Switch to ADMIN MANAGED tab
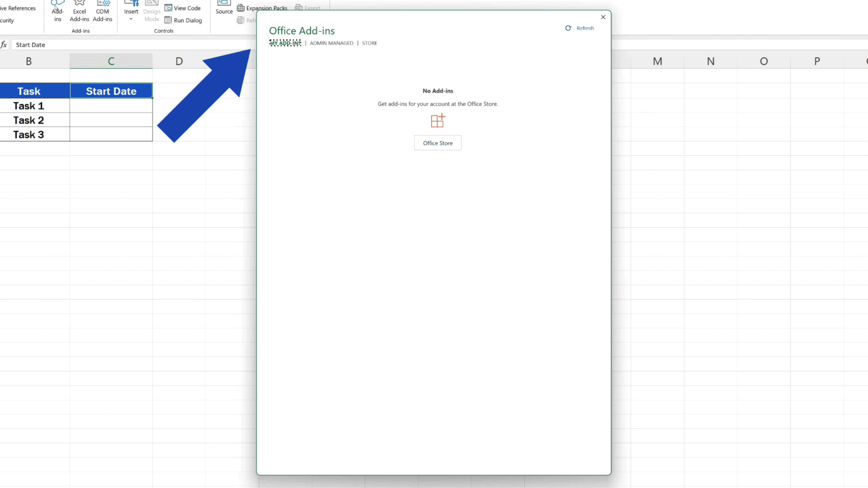 click(331, 43)
